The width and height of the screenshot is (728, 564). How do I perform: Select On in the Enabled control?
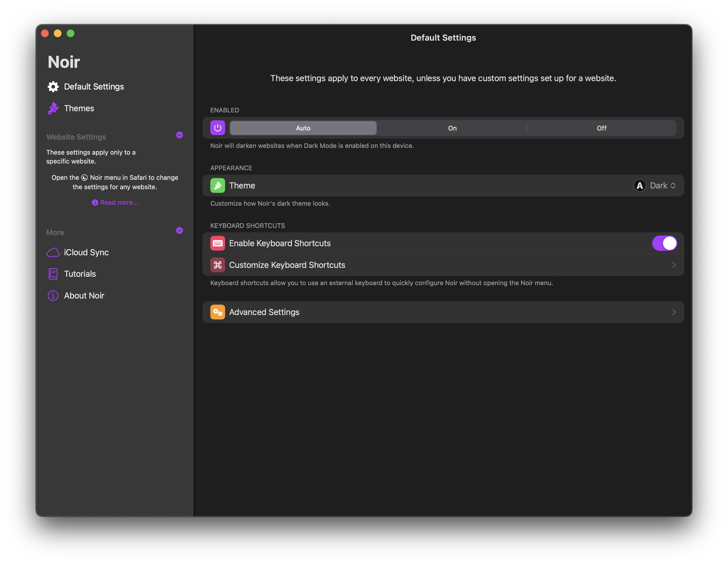tap(452, 128)
